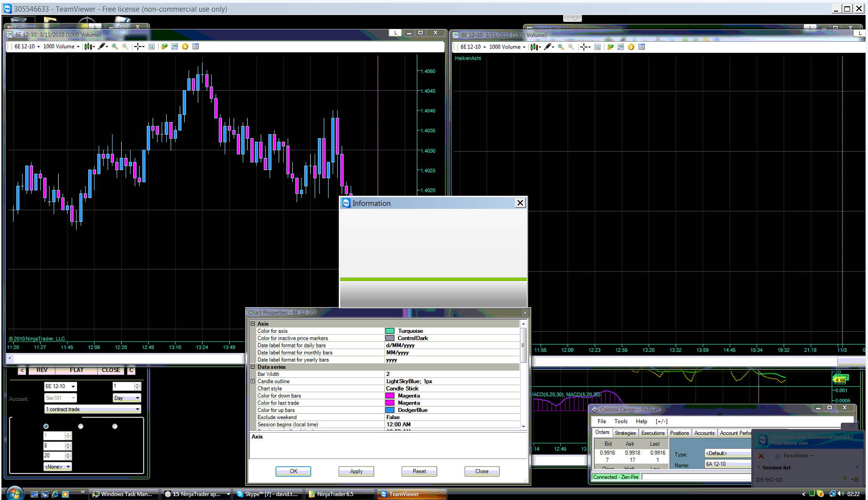The image size is (868, 500).
Task: Select third radio button in chart trader
Action: (x=115, y=426)
